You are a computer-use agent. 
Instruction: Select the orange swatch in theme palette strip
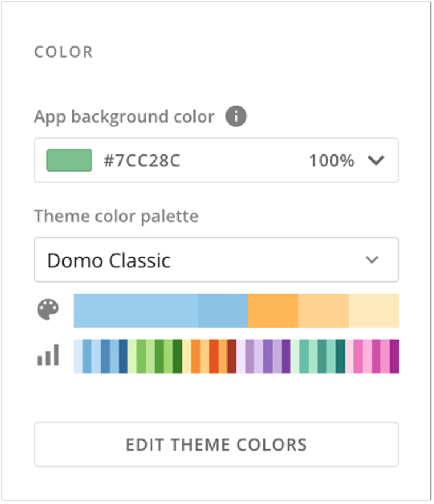(273, 311)
